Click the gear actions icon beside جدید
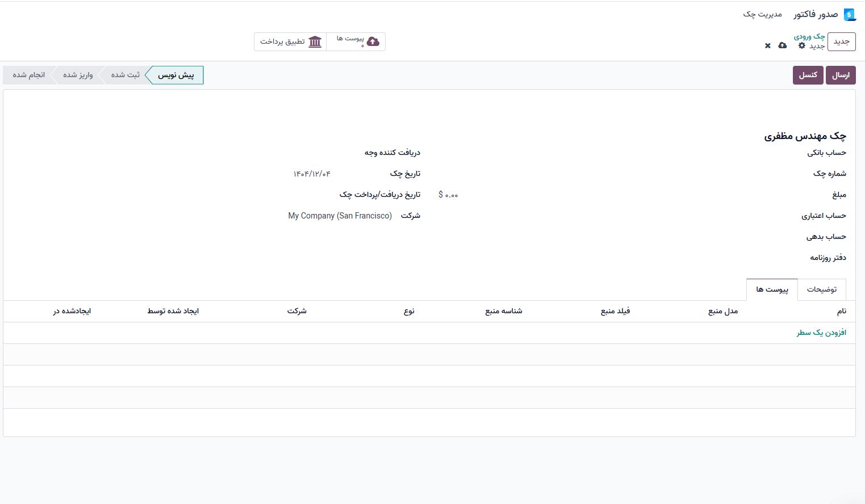The height and width of the screenshot is (504, 865). [x=802, y=45]
